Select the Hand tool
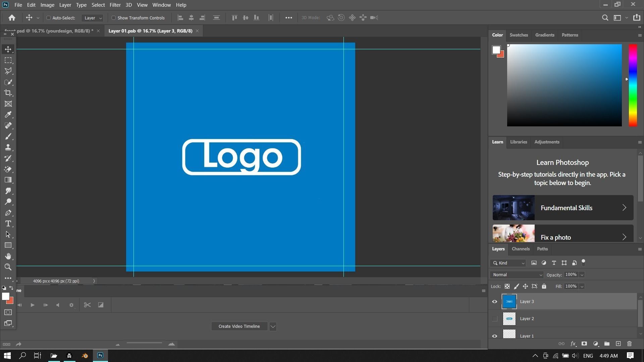Screen dimensions: 644x362 pyautogui.click(x=8, y=256)
